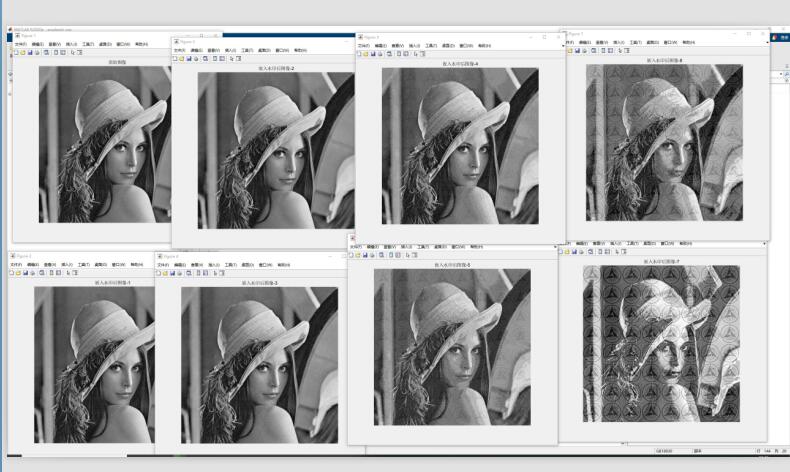Open Property Inspector icon in Figure 1 window

coord(80,52)
